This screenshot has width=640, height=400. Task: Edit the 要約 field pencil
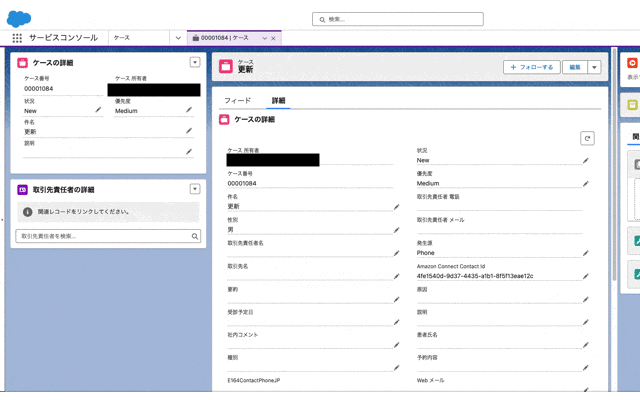coord(396,300)
